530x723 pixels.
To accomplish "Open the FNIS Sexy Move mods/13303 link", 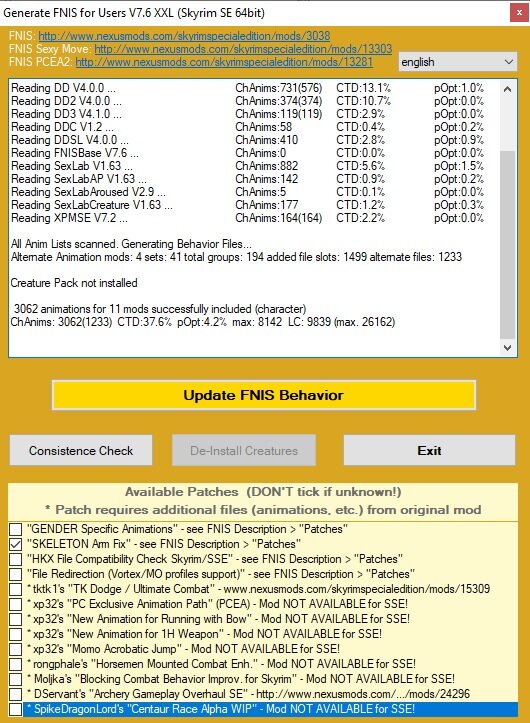I will tap(243, 48).
